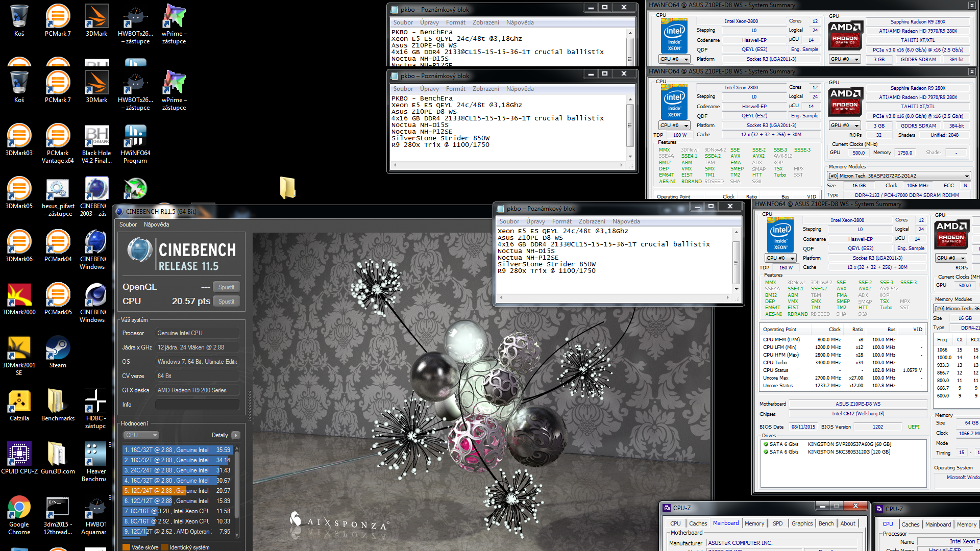Open the Benchmarks folder on the desktop
Screen dimensions: 980x551
(x=58, y=405)
